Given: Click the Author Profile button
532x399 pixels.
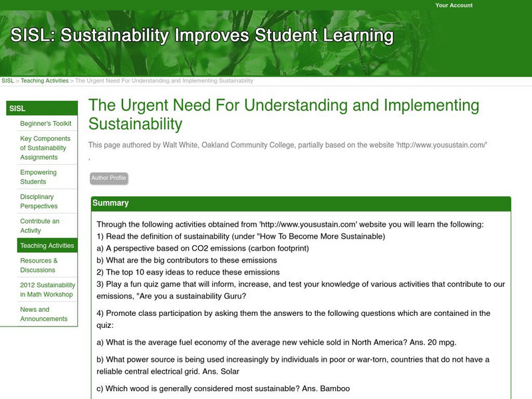Looking at the screenshot, I should pyautogui.click(x=108, y=178).
